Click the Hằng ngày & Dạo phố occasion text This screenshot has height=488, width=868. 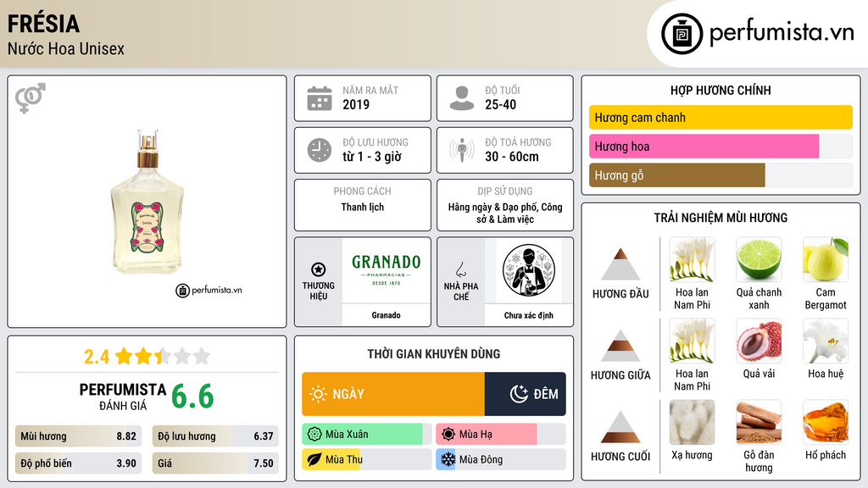[x=505, y=213]
